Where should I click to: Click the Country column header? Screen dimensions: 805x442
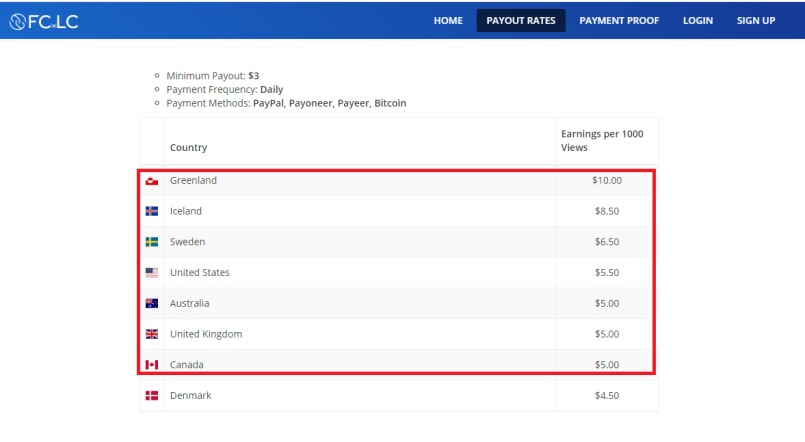pos(188,147)
